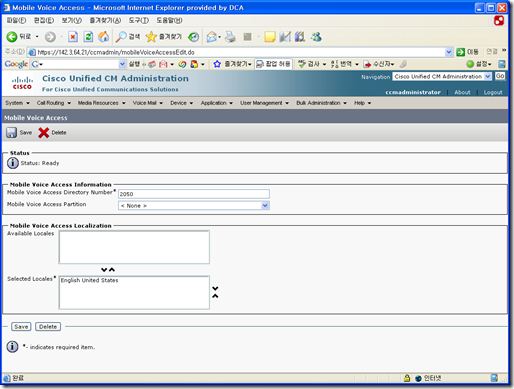Open the History icon in browser toolbar
The width and height of the screenshot is (514, 389).
tap(194, 37)
